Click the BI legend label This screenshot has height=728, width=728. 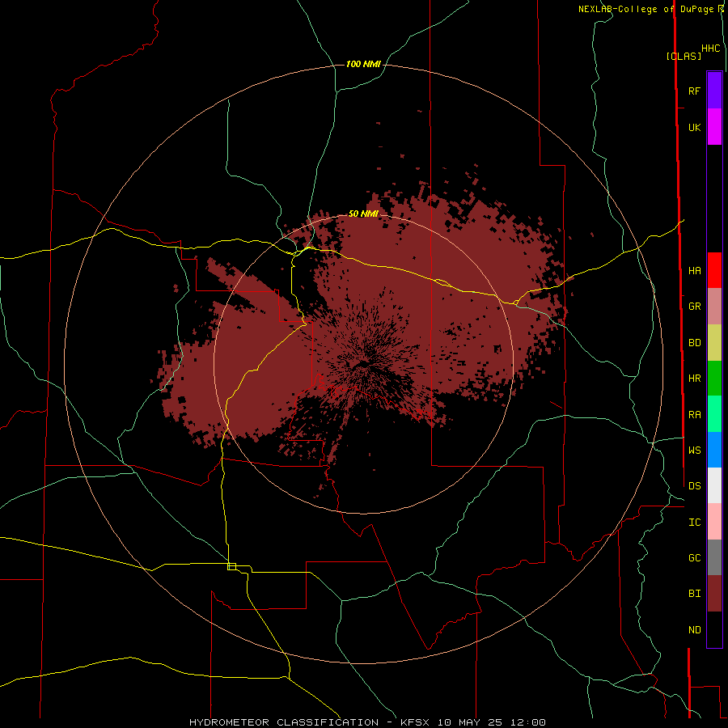pyautogui.click(x=694, y=594)
